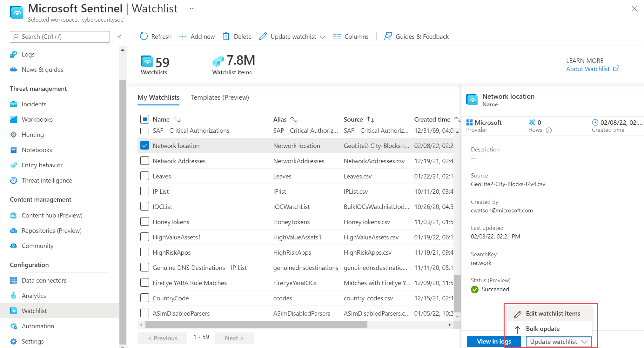Click the Columns toolbar icon
The height and width of the screenshot is (348, 644).
coord(337,37)
